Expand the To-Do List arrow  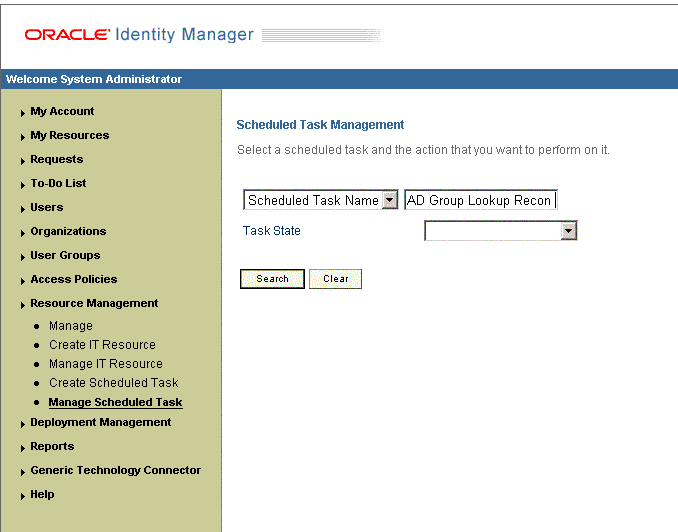click(22, 185)
